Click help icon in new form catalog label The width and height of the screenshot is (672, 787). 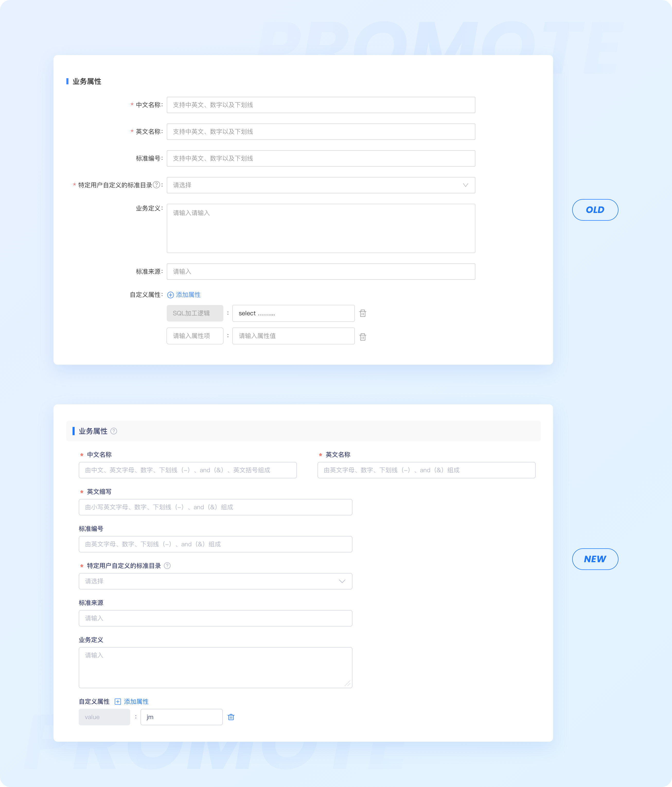coord(167,566)
